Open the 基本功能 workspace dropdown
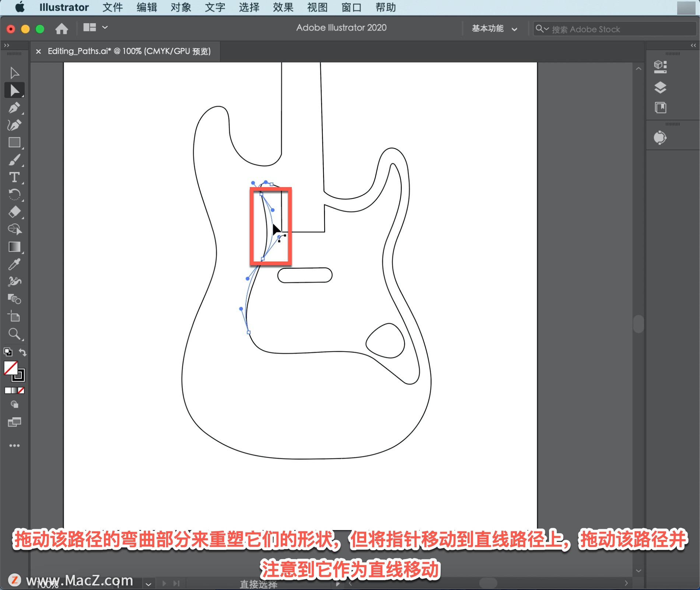This screenshot has width=700, height=590. pos(494,29)
